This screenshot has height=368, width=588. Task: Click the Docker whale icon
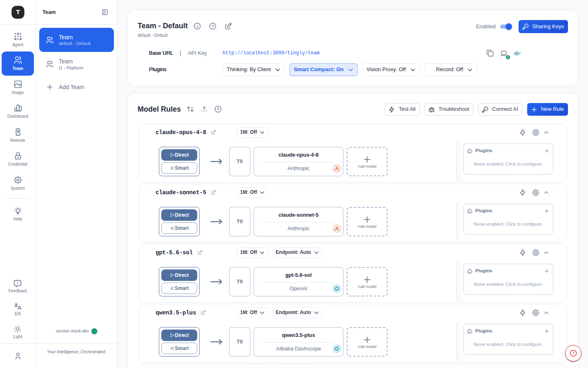[517, 53]
